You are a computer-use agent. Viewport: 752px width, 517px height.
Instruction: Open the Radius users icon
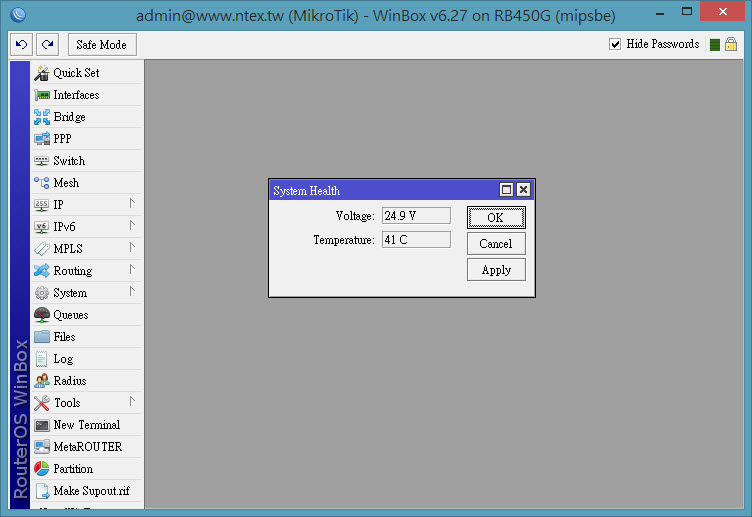click(x=42, y=381)
